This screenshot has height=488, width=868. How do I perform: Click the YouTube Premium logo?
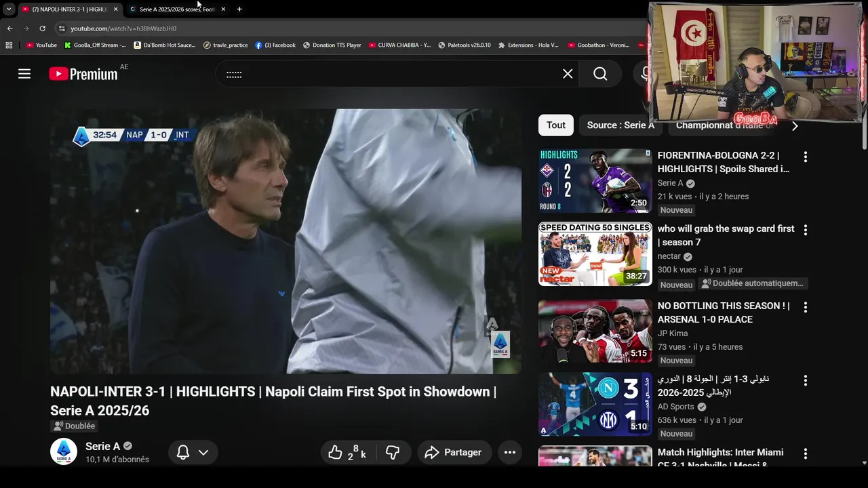(x=83, y=74)
